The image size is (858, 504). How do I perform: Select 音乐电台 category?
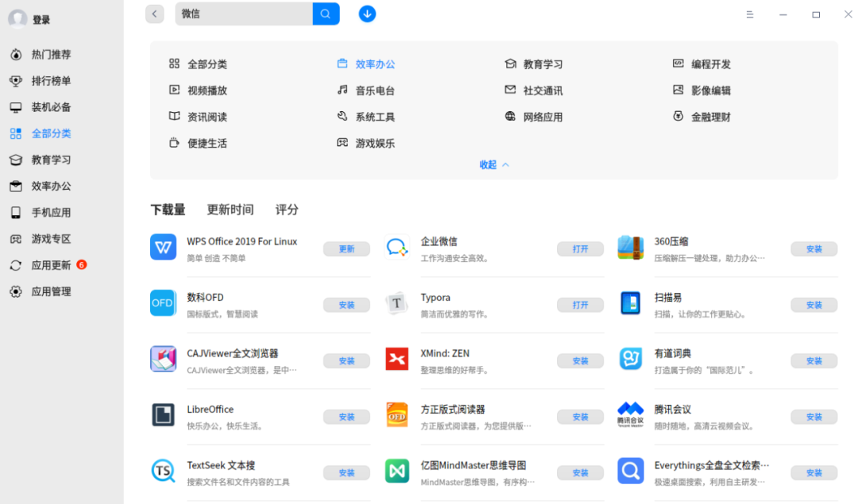366,90
